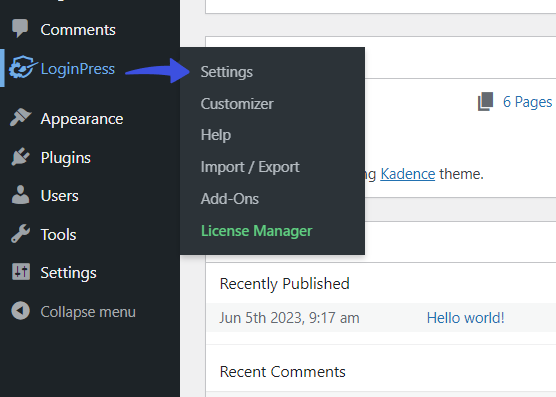Open License Manager submenu item

256,231
